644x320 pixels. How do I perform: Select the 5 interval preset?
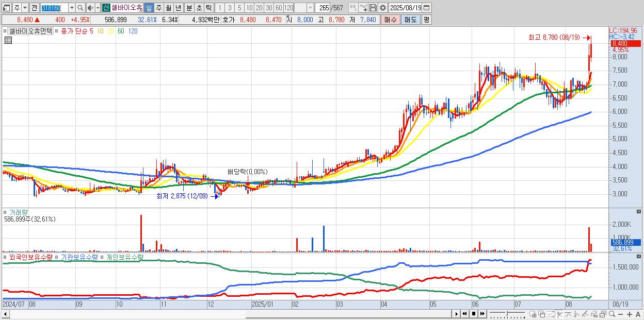[x=239, y=8]
